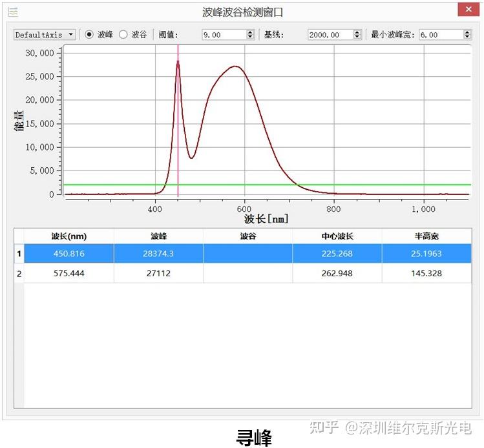This screenshot has height=448, width=484.
Task: Click the cell with wavelength 450.816
Action: [69, 254]
